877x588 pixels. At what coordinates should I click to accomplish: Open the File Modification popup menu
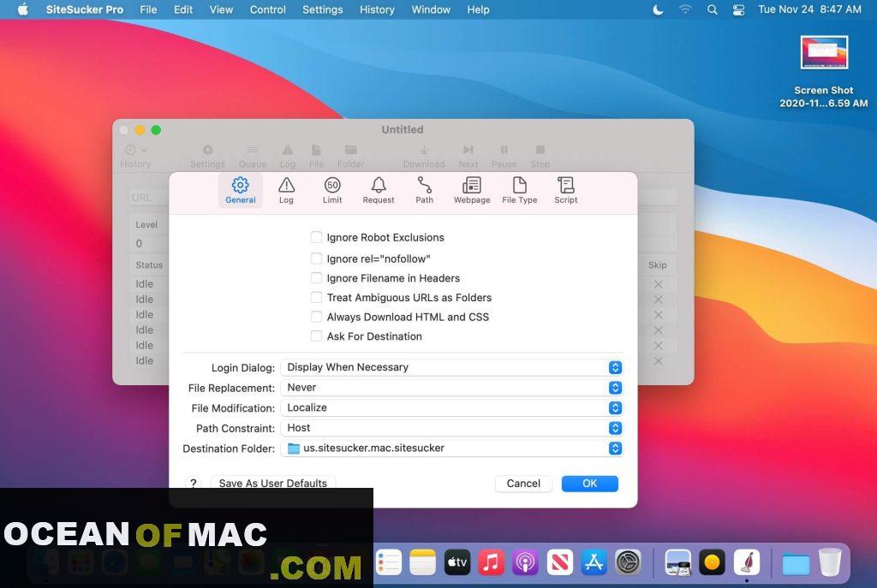coord(452,408)
